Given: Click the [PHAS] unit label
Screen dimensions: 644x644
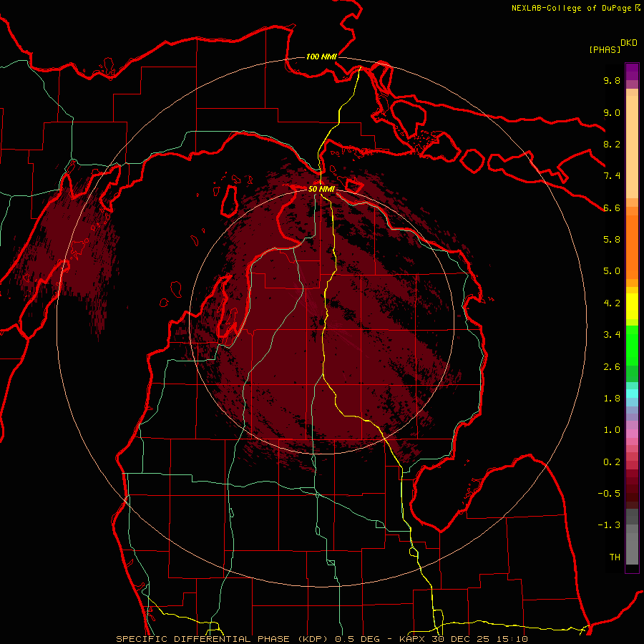Looking at the screenshot, I should [605, 49].
